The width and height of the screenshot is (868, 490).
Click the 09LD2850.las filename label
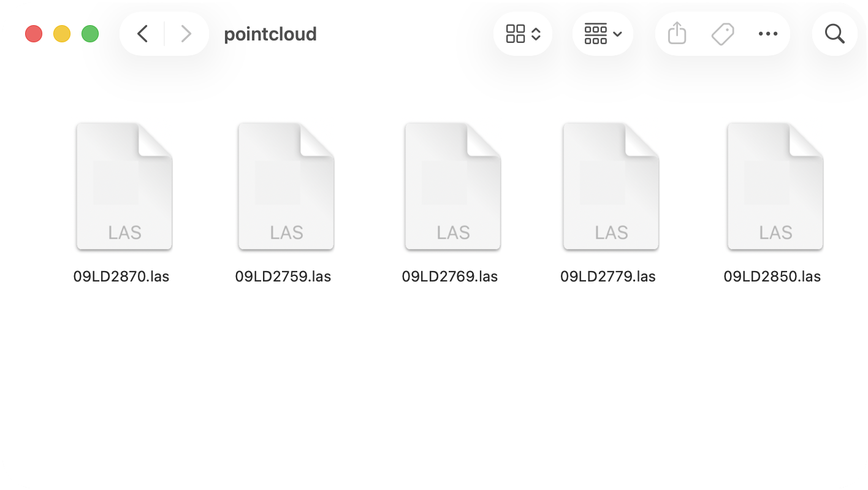click(x=772, y=277)
